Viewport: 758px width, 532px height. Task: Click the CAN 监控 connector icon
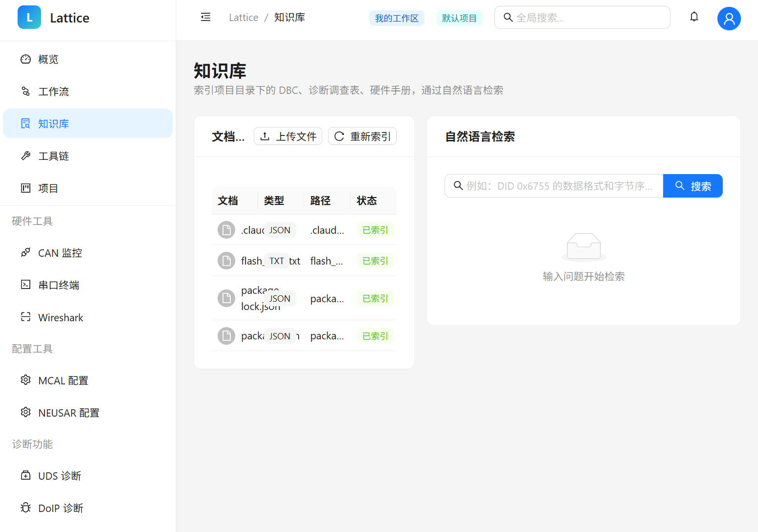tap(26, 253)
